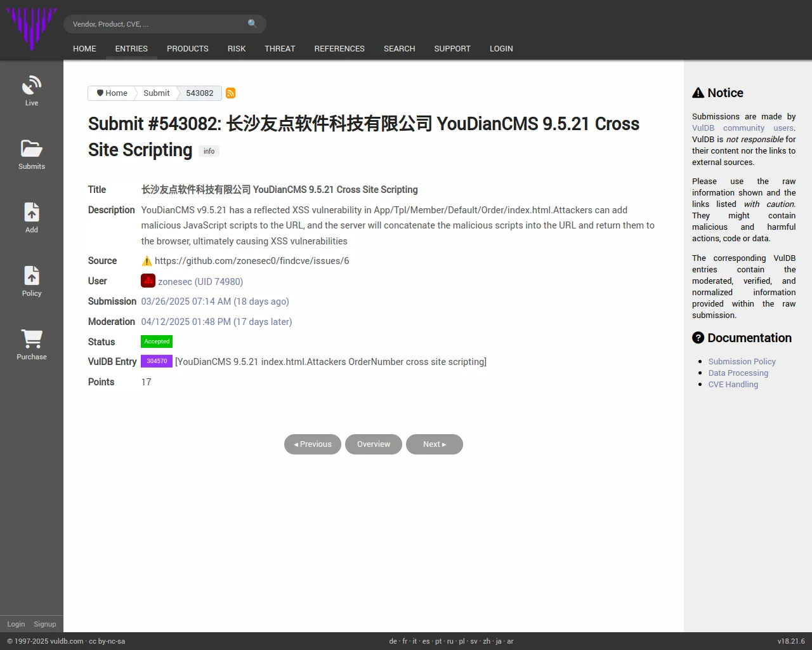This screenshot has height=650, width=812.
Task: Switch language to ja
Action: tap(499, 641)
